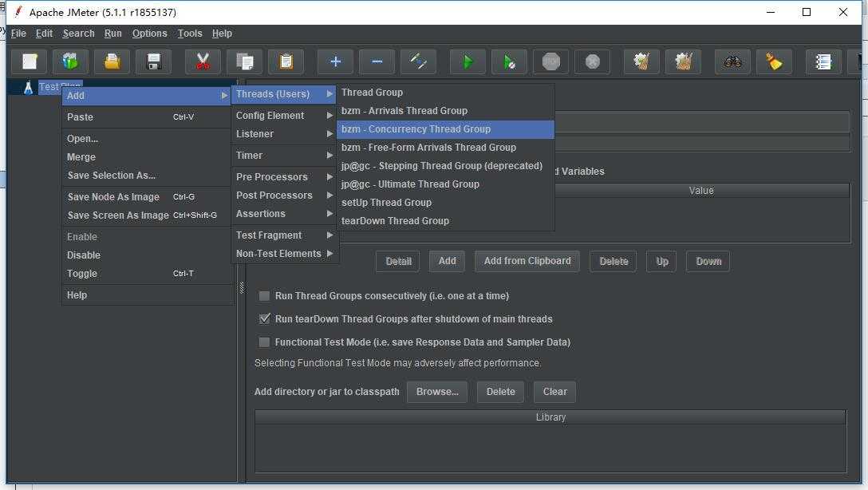Expand the Non-Test Elements submenu
The height and width of the screenshot is (490, 868).
[284, 253]
